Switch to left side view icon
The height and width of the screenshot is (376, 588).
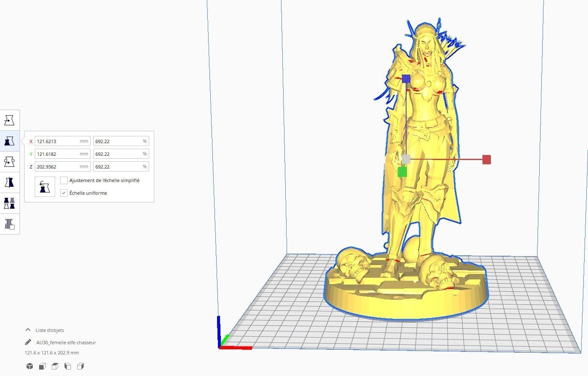click(x=68, y=366)
